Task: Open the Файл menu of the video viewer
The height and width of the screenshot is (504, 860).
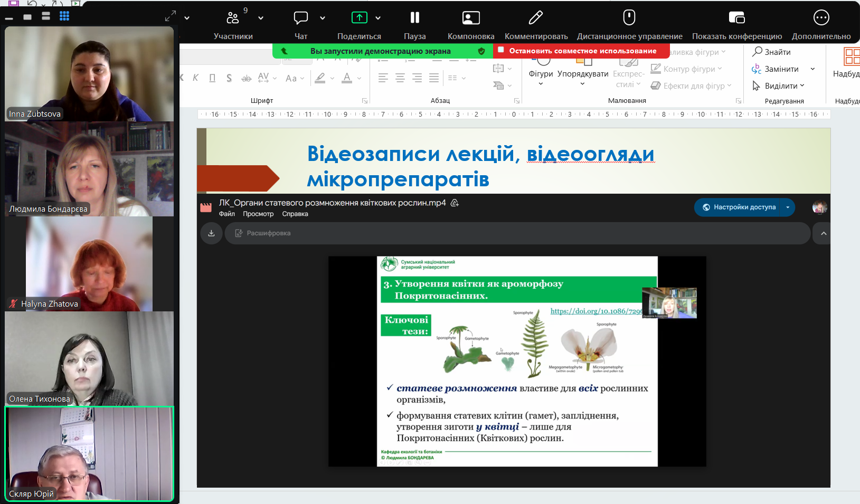Action: 227,214
